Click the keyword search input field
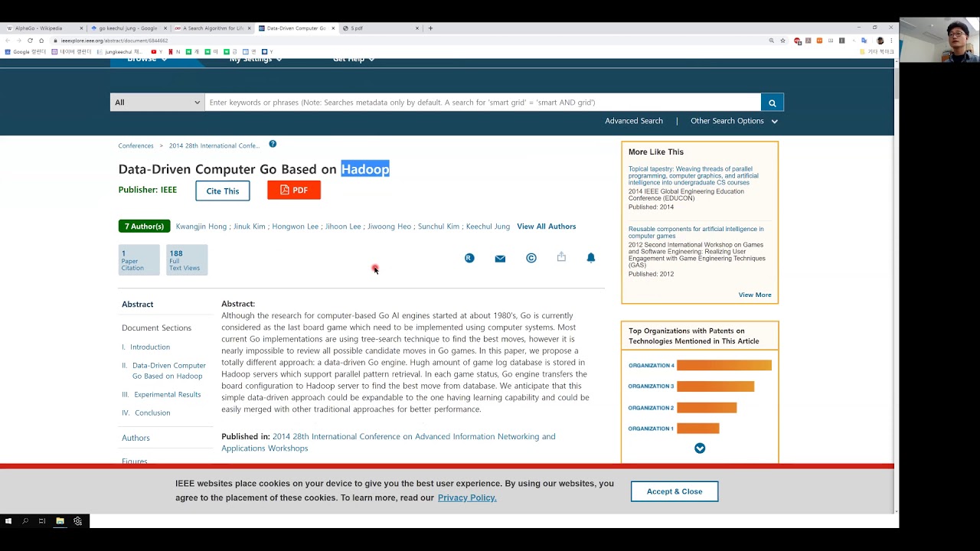 point(482,103)
